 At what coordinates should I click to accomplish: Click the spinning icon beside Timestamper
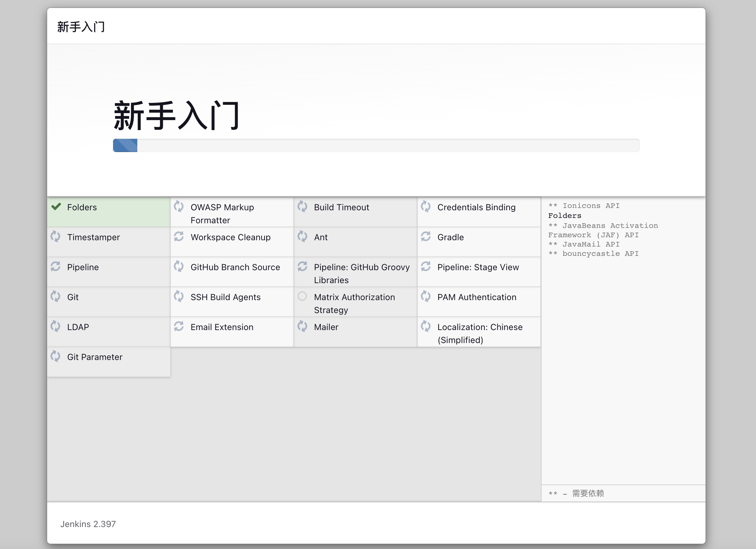point(55,237)
